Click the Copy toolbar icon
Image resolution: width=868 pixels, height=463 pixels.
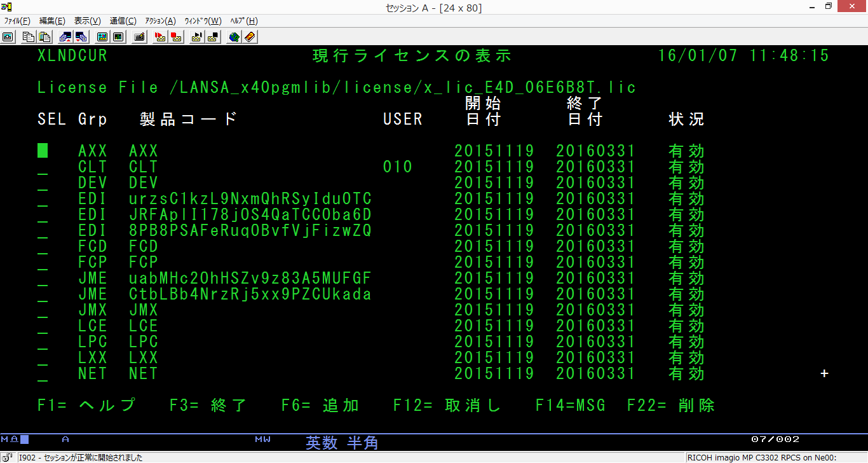tap(29, 37)
